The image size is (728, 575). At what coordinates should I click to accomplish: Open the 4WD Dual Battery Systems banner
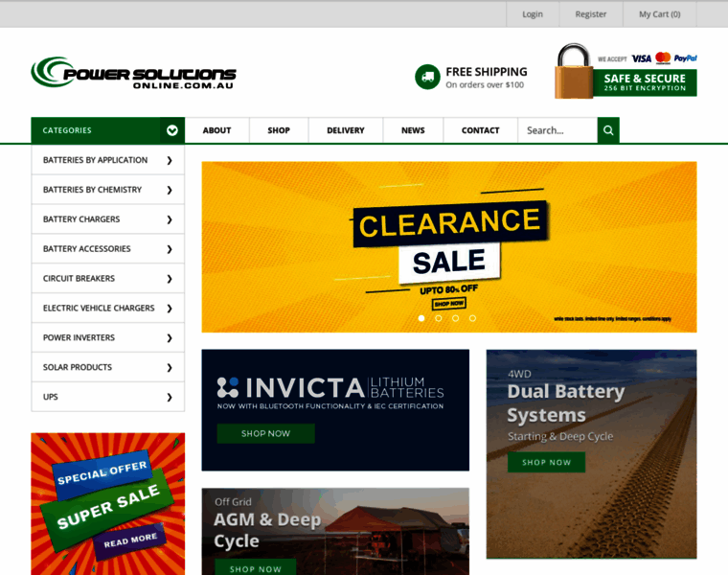pos(592,454)
